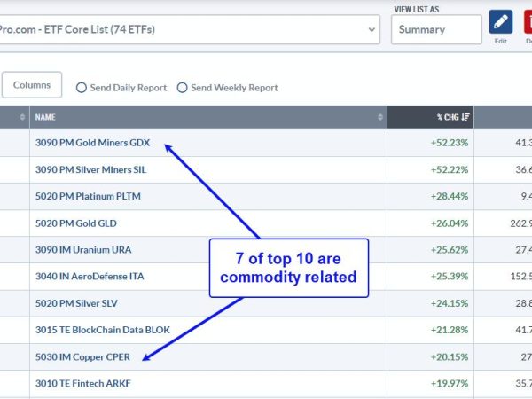The height and width of the screenshot is (399, 532).
Task: Open 3010 TE Fintech ARKF link
Action: pyautogui.click(x=83, y=383)
